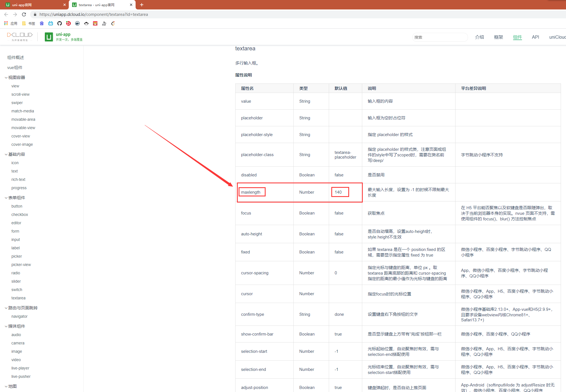Open the LeetCode bookmark icon
Viewport: 566px width, 392px height.
point(113,23)
